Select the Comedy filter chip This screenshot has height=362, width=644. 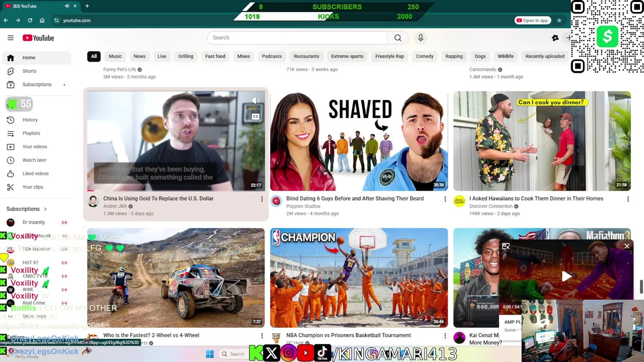click(x=425, y=56)
